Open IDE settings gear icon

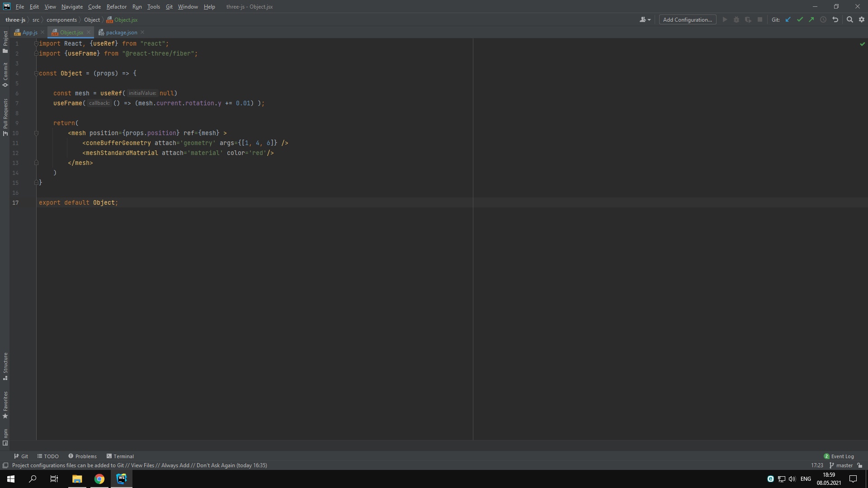coord(861,19)
